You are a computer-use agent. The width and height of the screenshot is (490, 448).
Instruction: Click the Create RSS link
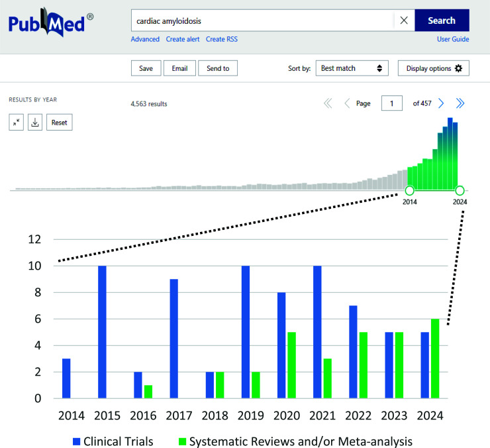click(222, 39)
